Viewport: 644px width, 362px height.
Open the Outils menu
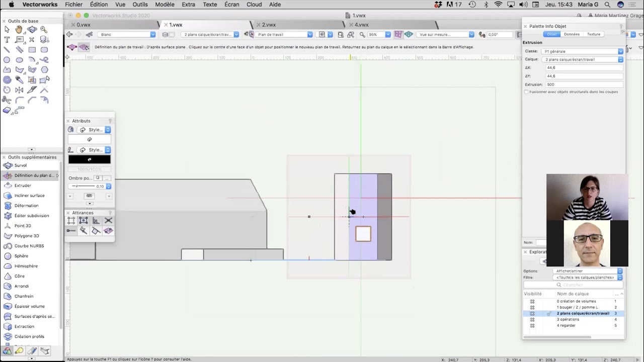point(140,5)
